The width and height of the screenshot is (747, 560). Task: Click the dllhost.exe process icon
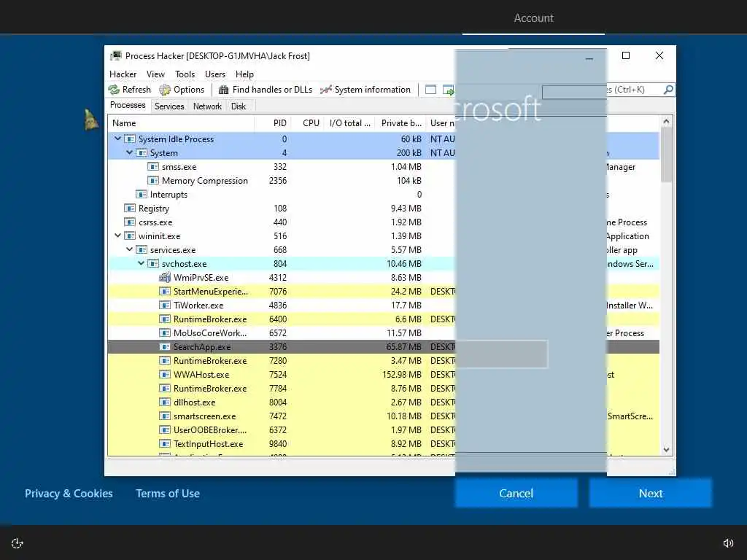165,402
